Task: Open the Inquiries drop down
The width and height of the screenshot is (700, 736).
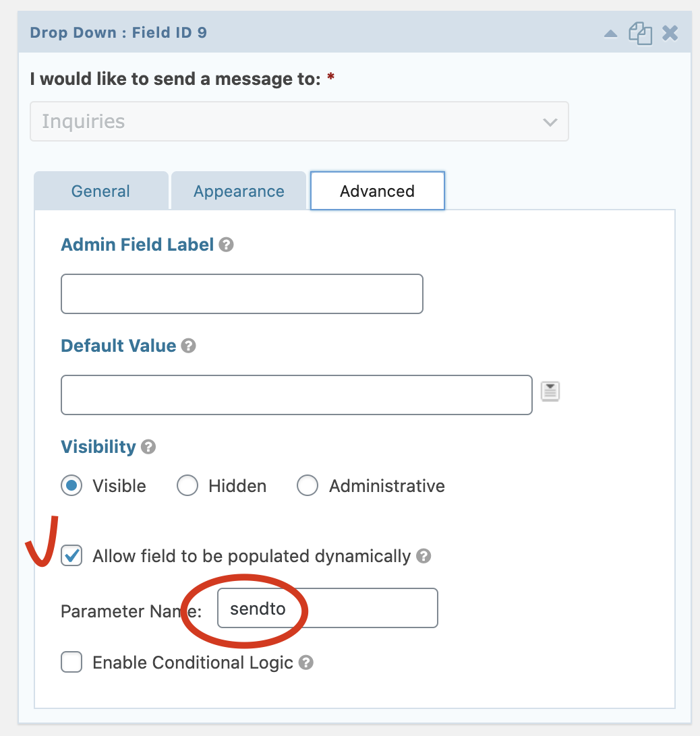Action: pyautogui.click(x=299, y=121)
